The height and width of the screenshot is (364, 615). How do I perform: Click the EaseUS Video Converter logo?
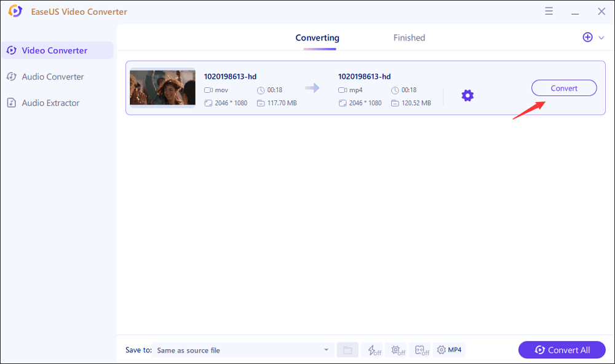point(14,11)
